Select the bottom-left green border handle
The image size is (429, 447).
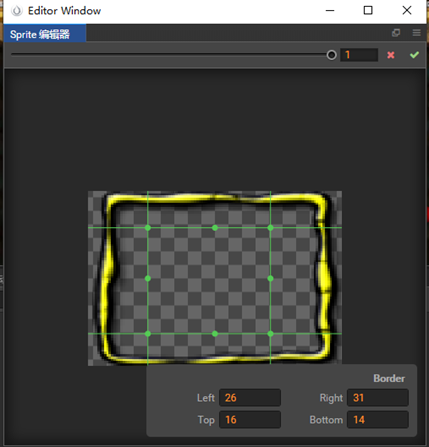pyautogui.click(x=148, y=333)
